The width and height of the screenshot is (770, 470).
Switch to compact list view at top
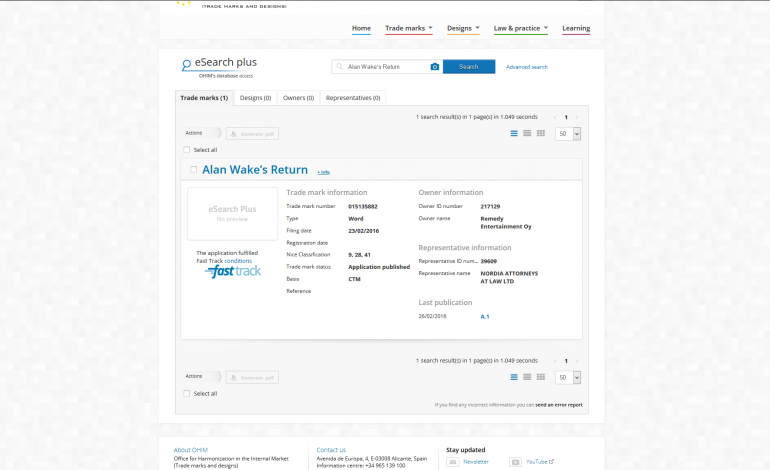[x=528, y=133]
